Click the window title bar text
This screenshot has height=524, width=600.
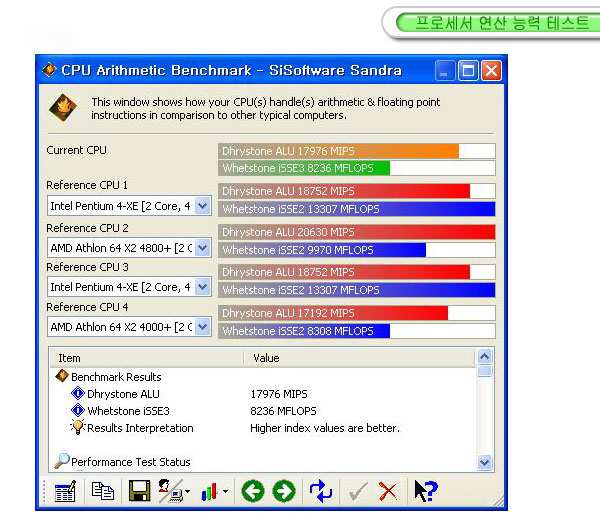pos(232,70)
